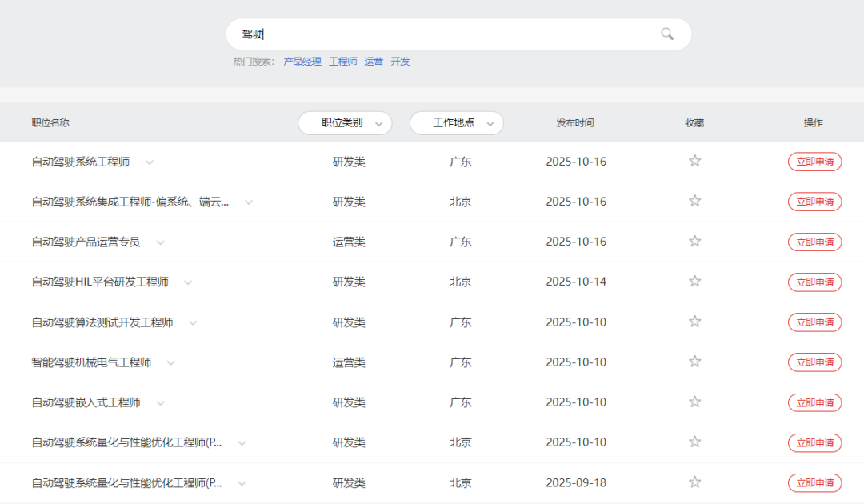Open the 职位类别 dropdown filter
Screen dimensions: 864x504
click(345, 123)
